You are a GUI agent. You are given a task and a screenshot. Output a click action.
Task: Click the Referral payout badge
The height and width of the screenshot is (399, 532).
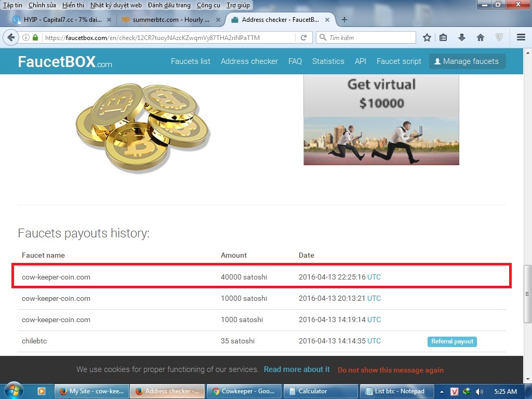pyautogui.click(x=452, y=342)
